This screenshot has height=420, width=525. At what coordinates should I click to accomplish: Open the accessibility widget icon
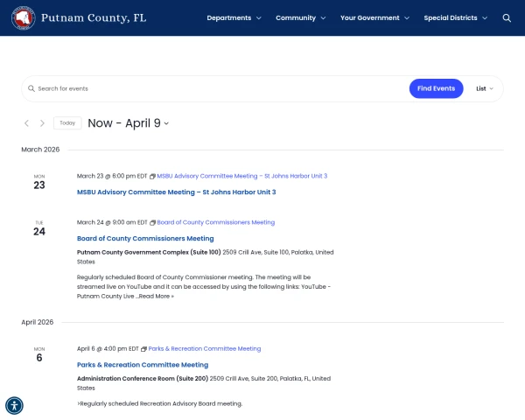pyautogui.click(x=14, y=405)
